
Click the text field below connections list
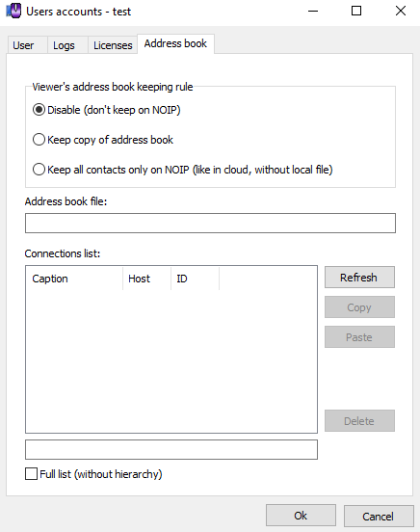coord(171,449)
